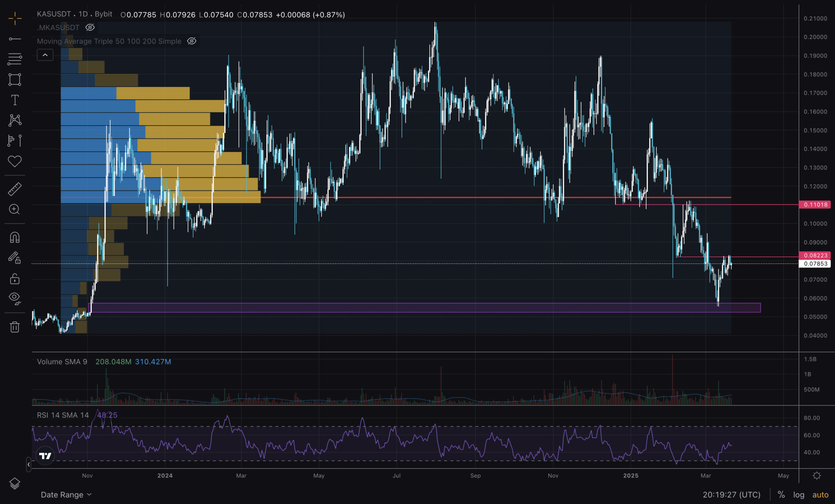Select the text annotation tool

click(x=15, y=100)
